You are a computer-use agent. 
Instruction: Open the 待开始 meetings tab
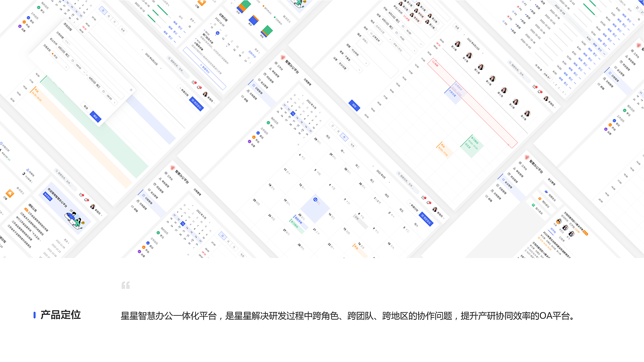point(552,230)
